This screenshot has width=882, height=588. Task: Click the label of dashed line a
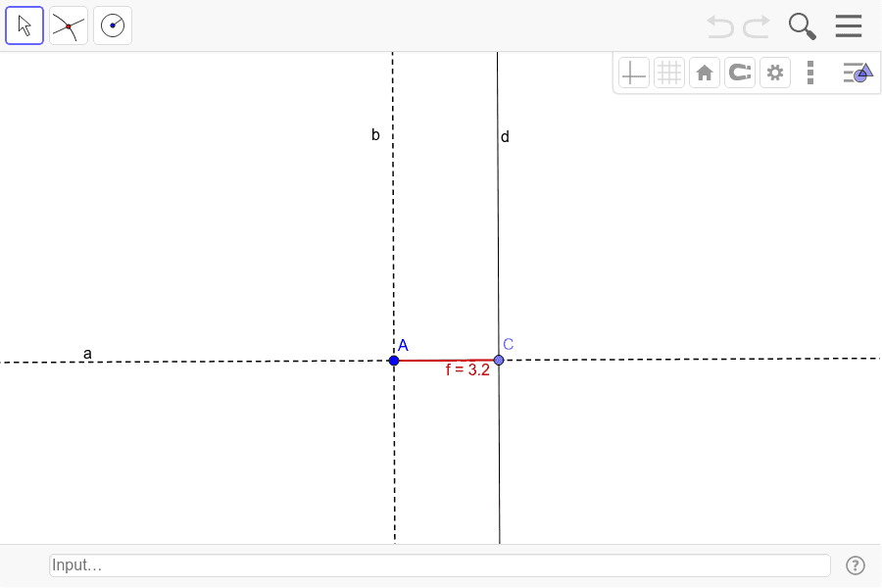87,354
